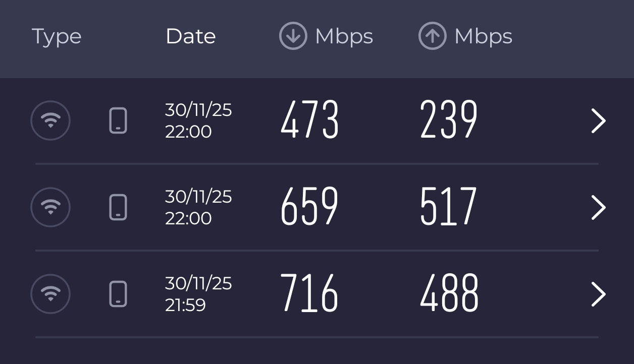
Task: Click the Wi-Fi icon in the 716 Mbps row
Action: tap(50, 294)
